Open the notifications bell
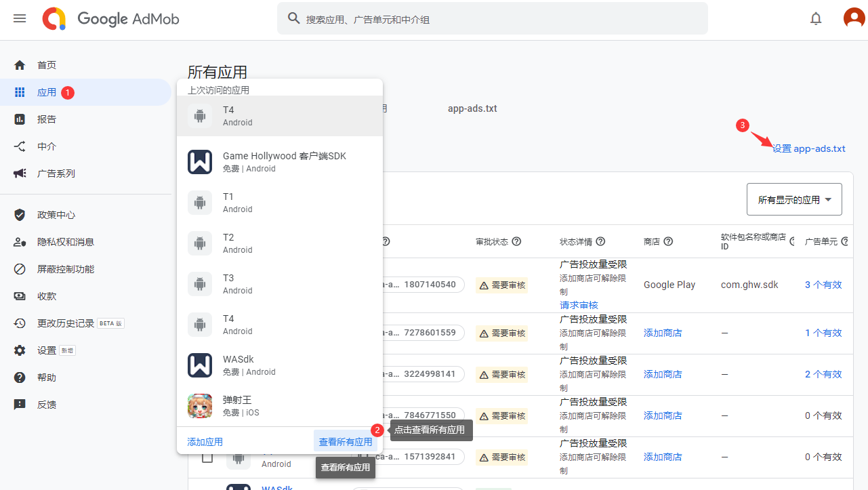Viewport: 868px width, 490px height. click(x=816, y=19)
